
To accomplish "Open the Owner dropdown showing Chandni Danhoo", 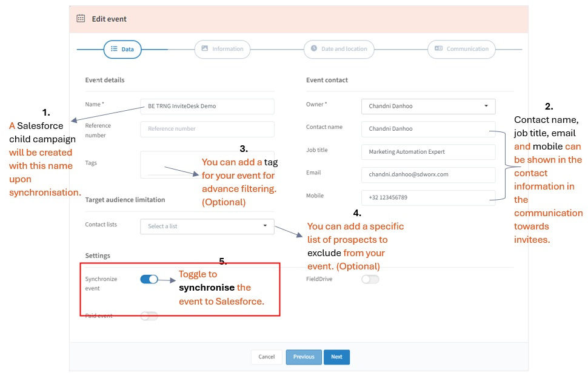I will (x=428, y=106).
